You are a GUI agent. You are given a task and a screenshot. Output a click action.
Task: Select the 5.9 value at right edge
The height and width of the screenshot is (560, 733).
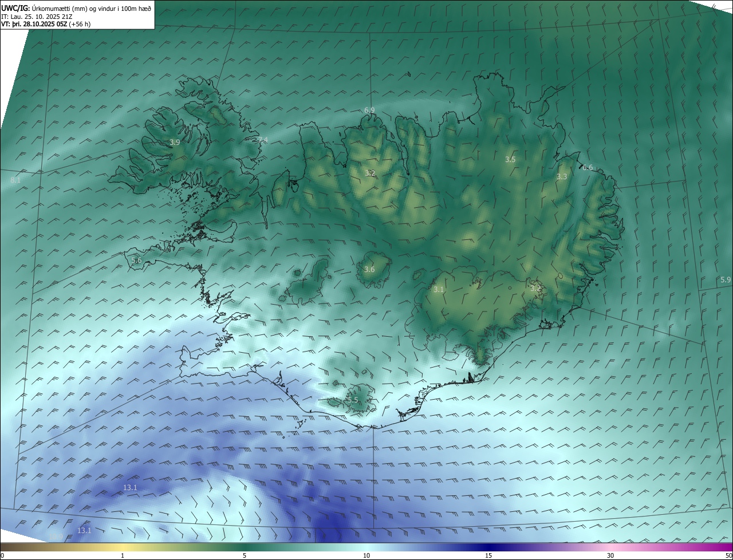pos(725,279)
